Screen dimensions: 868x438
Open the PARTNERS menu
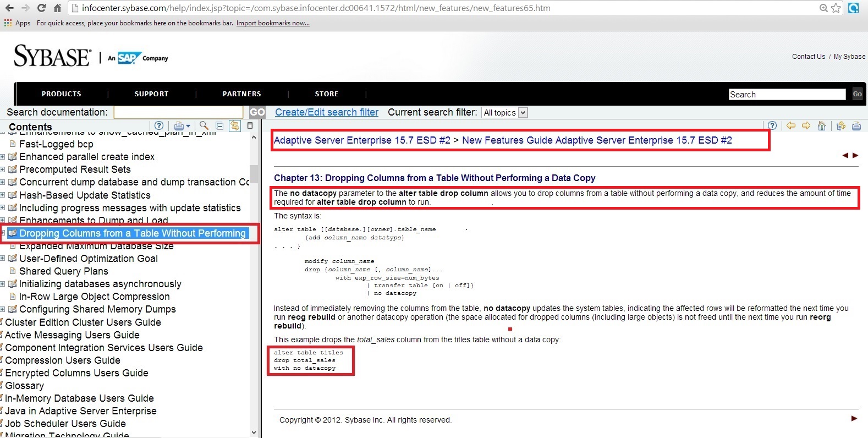click(242, 94)
